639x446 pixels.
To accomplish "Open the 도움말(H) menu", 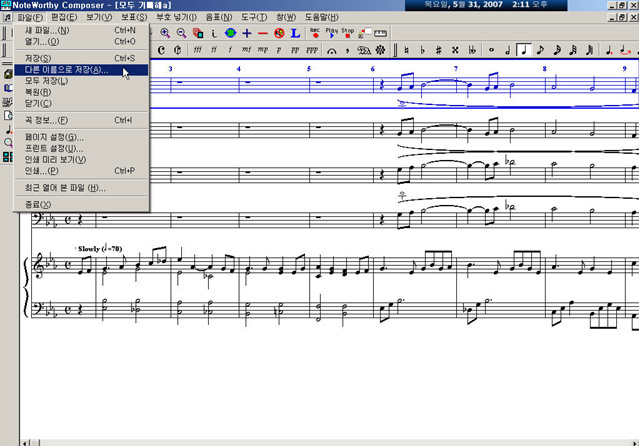I will click(x=322, y=18).
